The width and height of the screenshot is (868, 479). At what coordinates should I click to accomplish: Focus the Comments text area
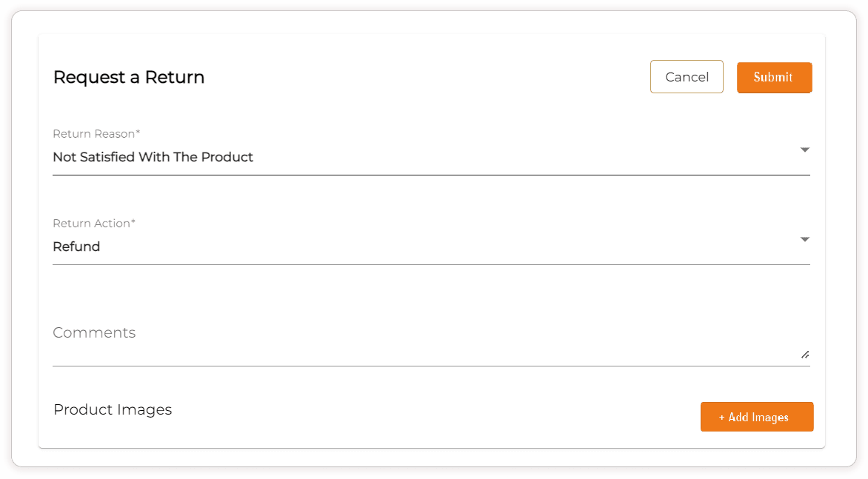pyautogui.click(x=430, y=344)
